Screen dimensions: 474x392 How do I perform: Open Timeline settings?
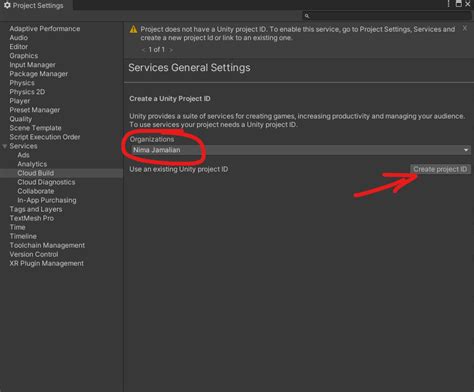23,236
